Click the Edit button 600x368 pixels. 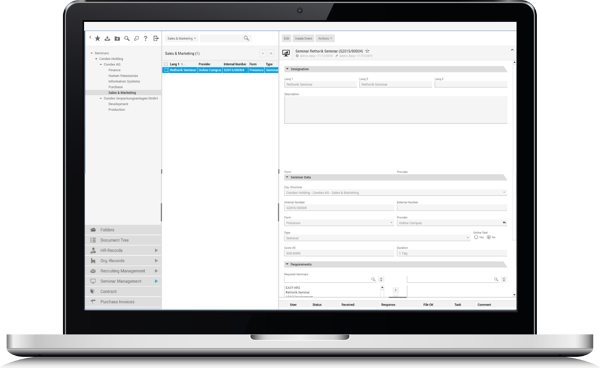[x=287, y=38]
